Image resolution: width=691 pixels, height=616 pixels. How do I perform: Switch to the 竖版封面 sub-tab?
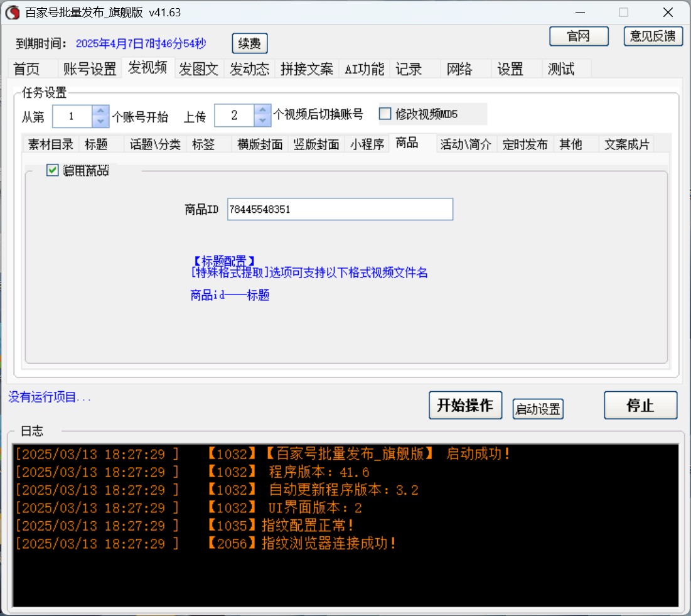click(x=316, y=144)
